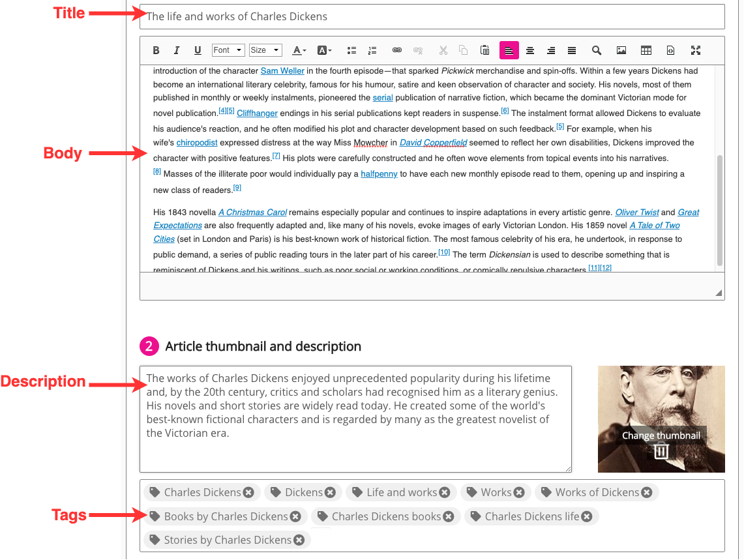Insert an image via toolbar

(621, 50)
